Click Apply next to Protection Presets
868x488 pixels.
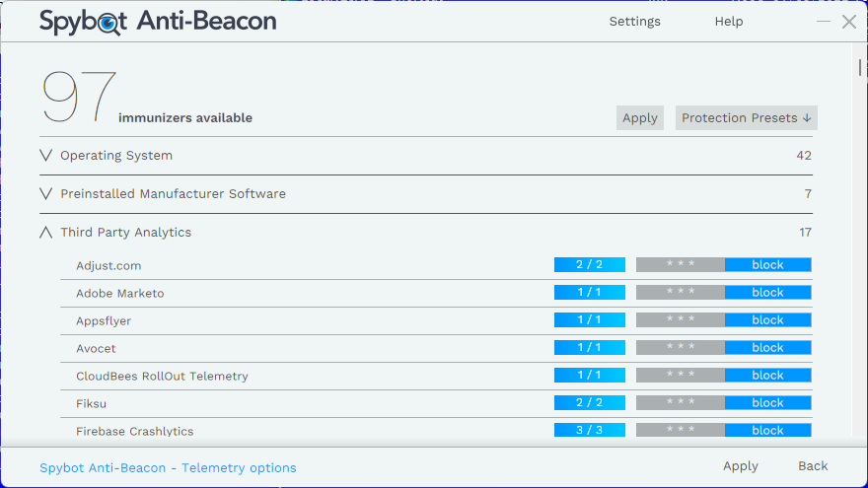click(x=640, y=118)
